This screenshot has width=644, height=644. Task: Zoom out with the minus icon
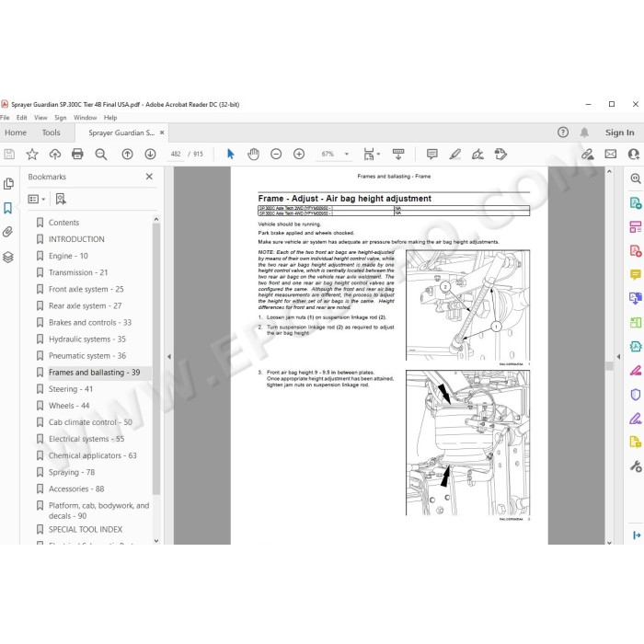coord(276,154)
